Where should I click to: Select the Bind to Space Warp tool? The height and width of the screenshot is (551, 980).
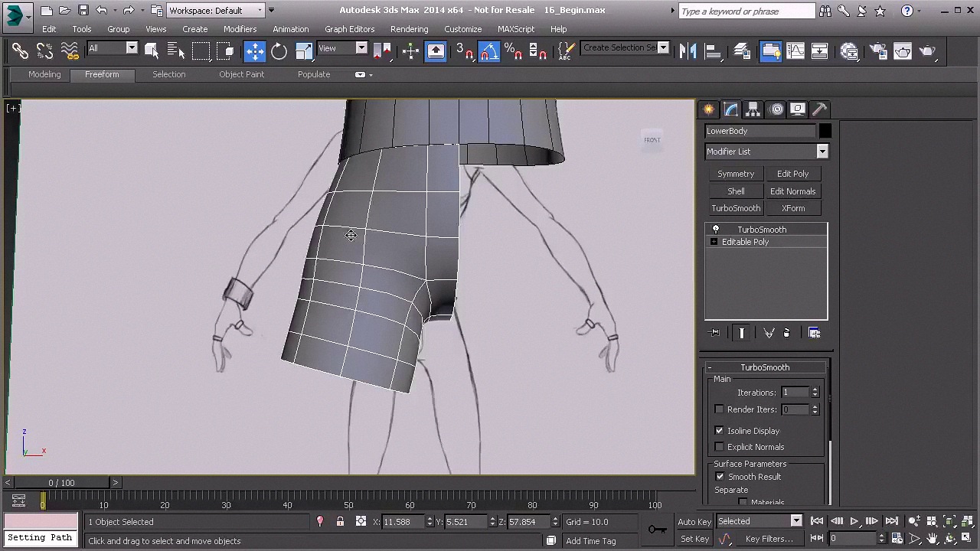70,51
